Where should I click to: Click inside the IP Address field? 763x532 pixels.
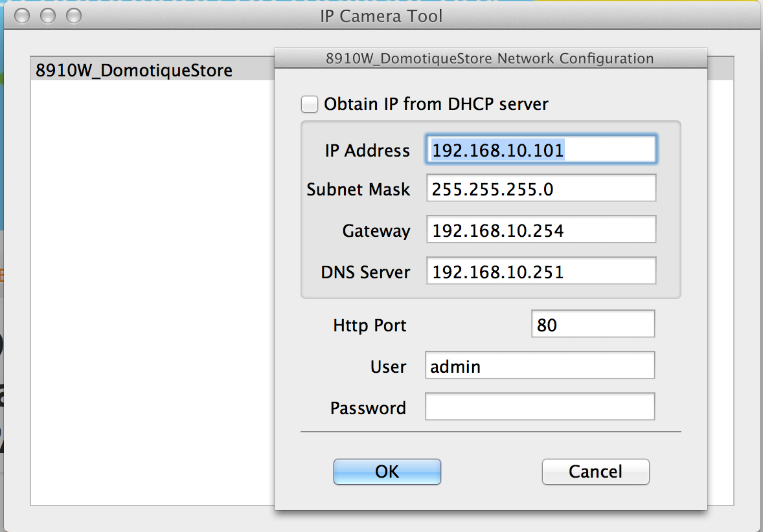[541, 150]
